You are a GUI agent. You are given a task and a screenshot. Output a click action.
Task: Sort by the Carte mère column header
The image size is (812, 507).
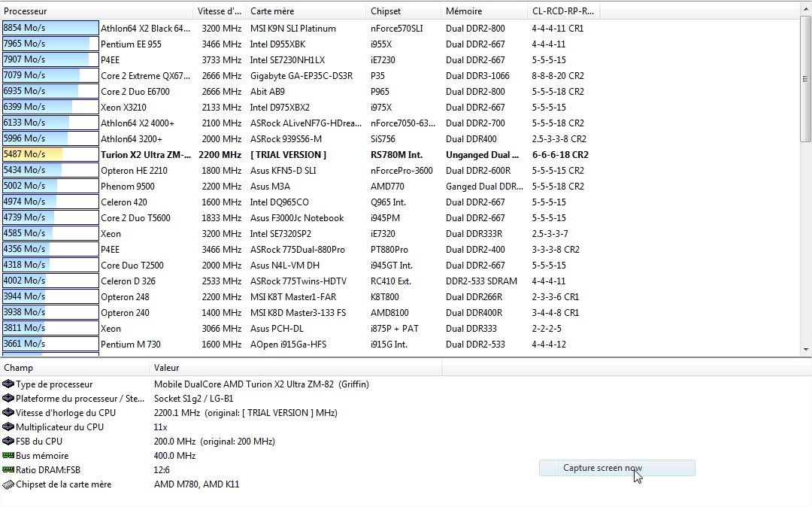(307, 11)
